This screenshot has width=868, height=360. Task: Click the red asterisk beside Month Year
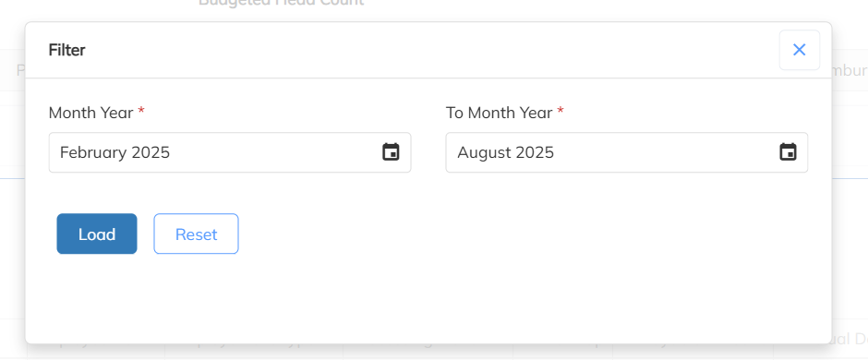[x=141, y=111]
